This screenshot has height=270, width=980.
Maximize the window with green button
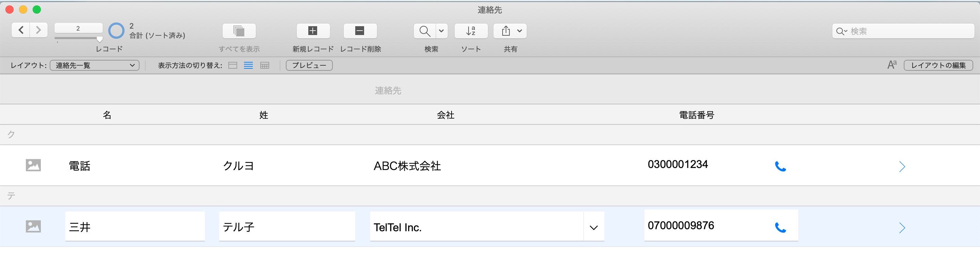(x=37, y=10)
